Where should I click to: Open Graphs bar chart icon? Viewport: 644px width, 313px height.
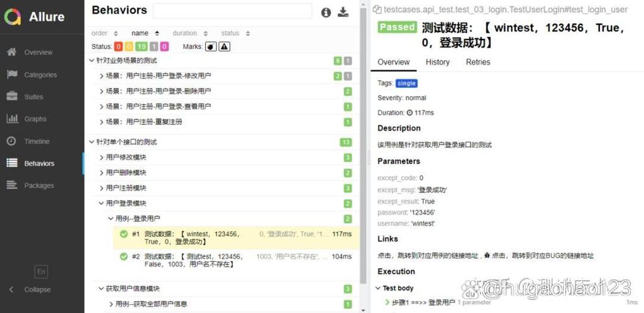[x=12, y=119]
